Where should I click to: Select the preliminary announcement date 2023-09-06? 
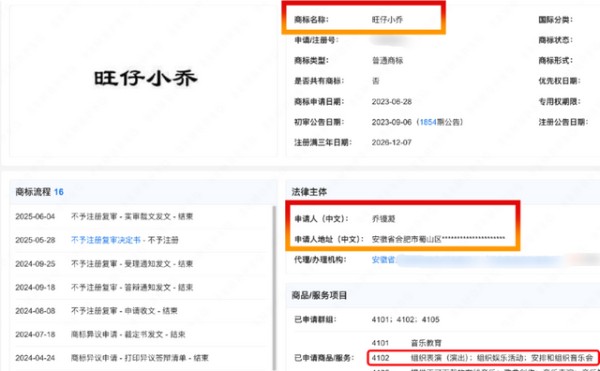(x=391, y=122)
